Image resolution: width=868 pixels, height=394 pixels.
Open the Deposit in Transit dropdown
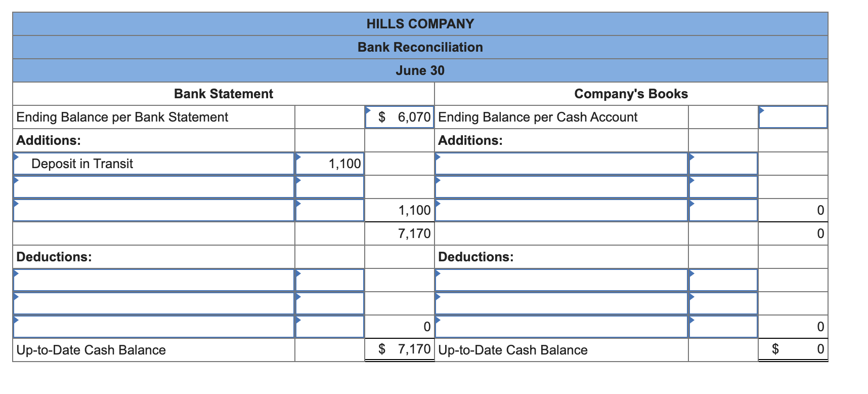tap(154, 164)
